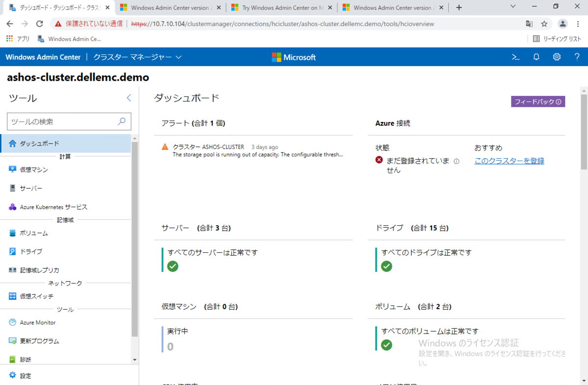This screenshot has width=588, height=385.
Task: Open the PowerShell console icon in header
Action: point(515,57)
